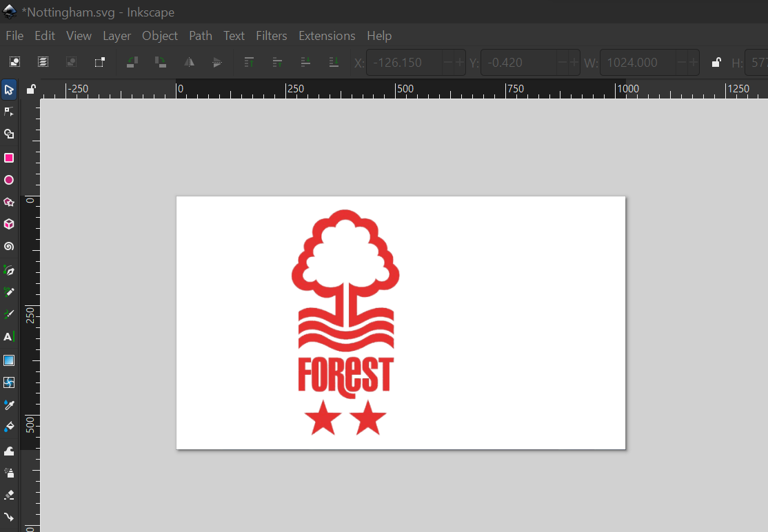This screenshot has height=532, width=768.
Task: Open the Extensions menu
Action: click(x=327, y=36)
